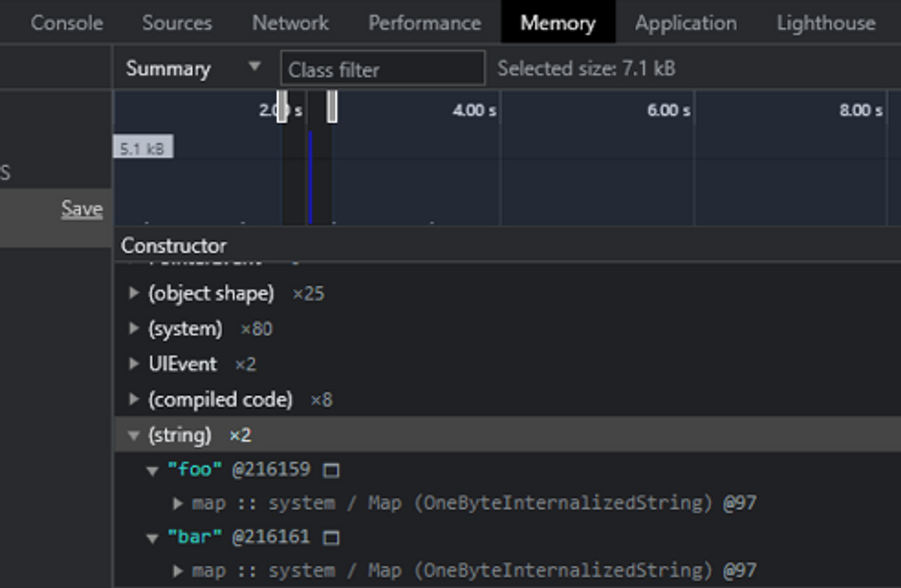Select the (compiled code) constructor label
This screenshot has height=588, width=901.
coord(220,400)
